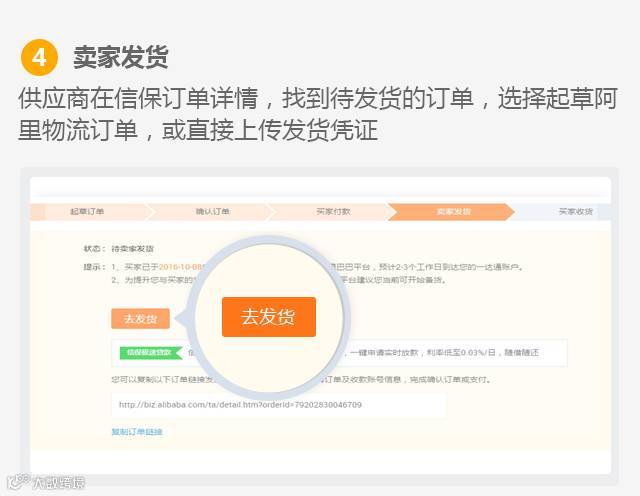This screenshot has height=496, width=640.
Task: Select the 买家付款 progress step
Action: tap(333, 211)
